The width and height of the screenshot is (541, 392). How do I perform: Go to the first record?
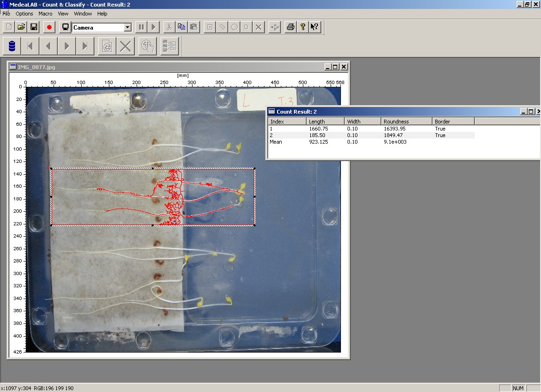pyautogui.click(x=30, y=46)
